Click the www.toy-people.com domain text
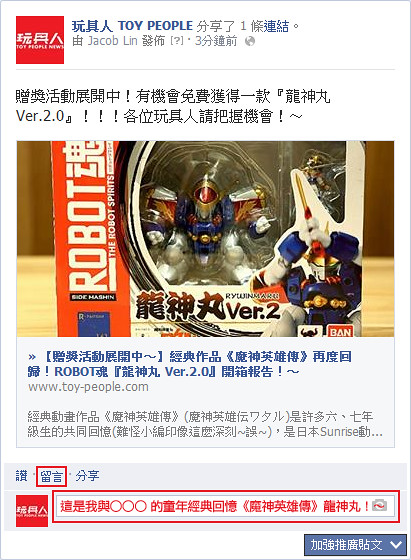Screen dimensions: 411x560 (x=88, y=387)
